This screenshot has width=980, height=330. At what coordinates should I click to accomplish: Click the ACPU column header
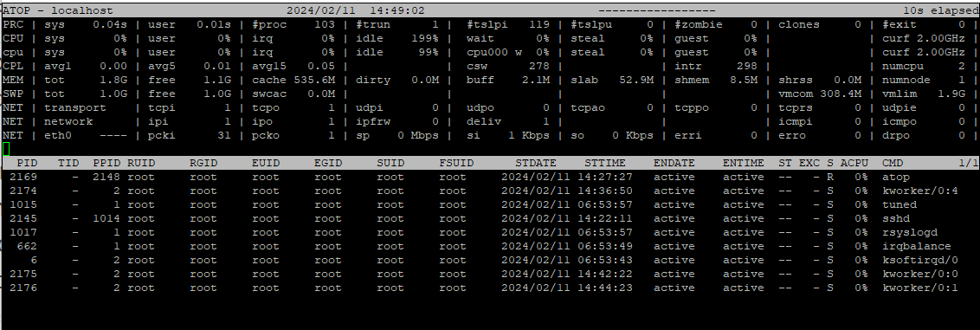pyautogui.click(x=854, y=163)
